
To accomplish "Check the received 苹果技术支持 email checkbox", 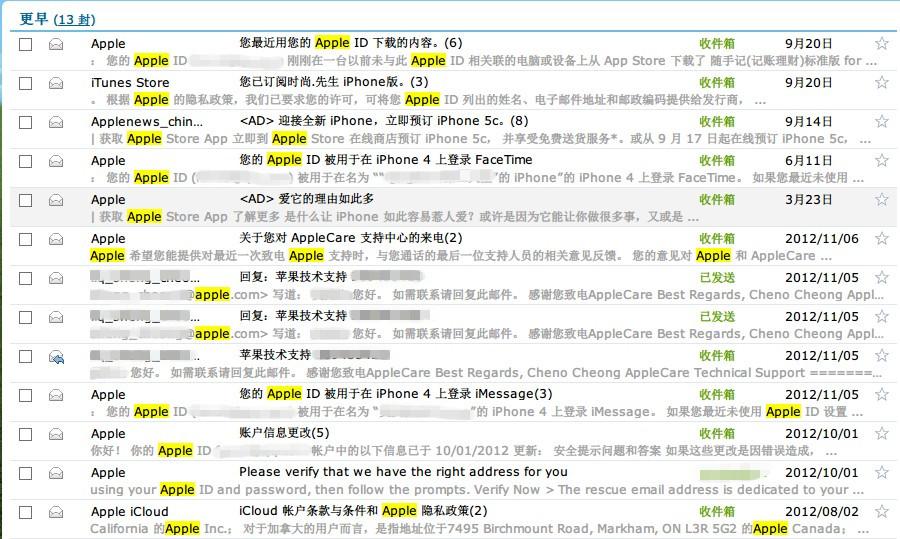I will click(25, 356).
